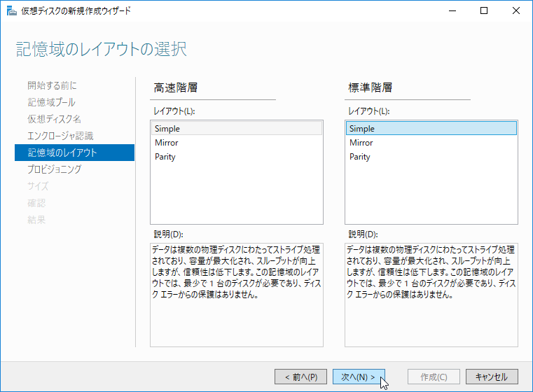
Task: Cancel the wizard with キャンセル
Action: (x=492, y=377)
